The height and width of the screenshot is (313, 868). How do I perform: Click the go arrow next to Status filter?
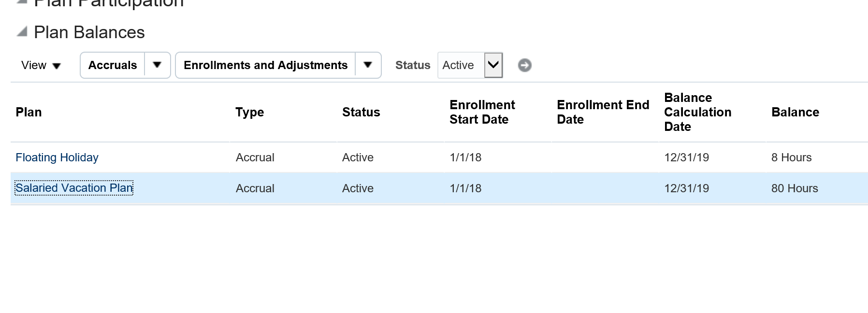[525, 65]
